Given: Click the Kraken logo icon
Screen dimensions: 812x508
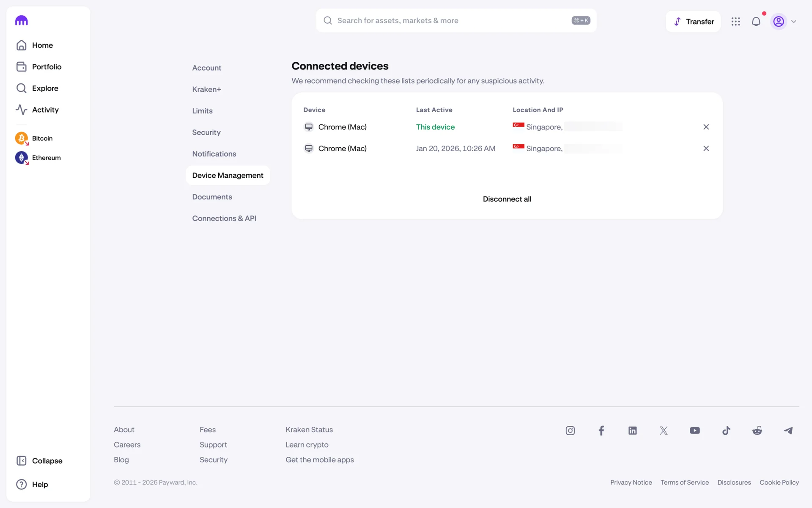Looking at the screenshot, I should click(x=21, y=20).
